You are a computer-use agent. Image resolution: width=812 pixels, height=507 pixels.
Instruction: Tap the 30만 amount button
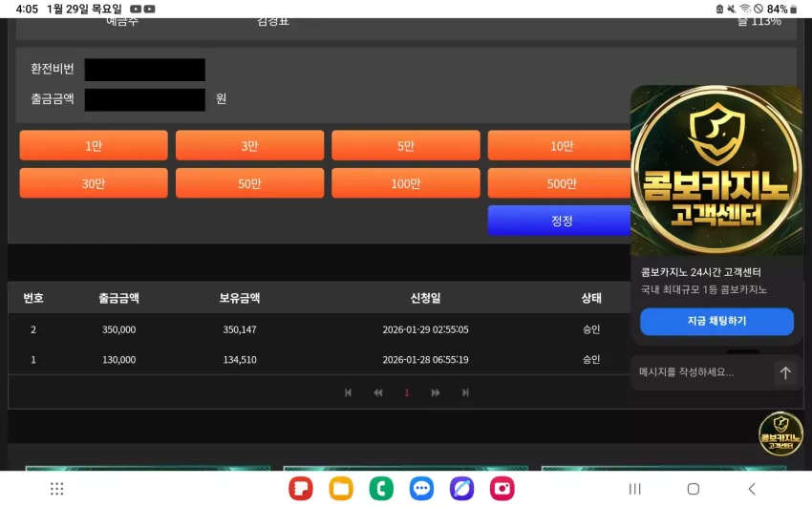click(x=94, y=183)
